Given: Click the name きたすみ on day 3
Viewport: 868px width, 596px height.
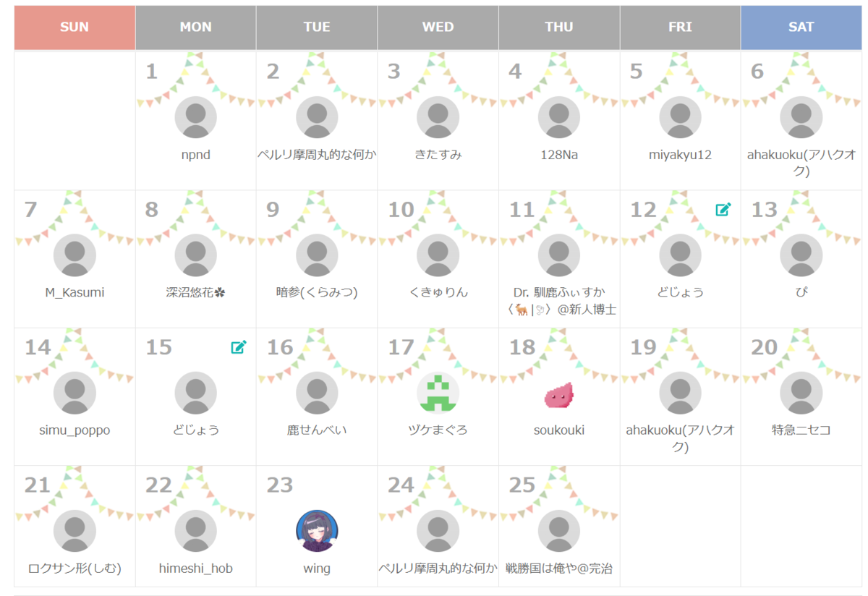Looking at the screenshot, I should coord(438,155).
